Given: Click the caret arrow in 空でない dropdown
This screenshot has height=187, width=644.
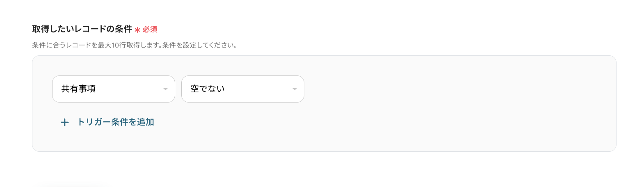Looking at the screenshot, I should pyautogui.click(x=294, y=89).
